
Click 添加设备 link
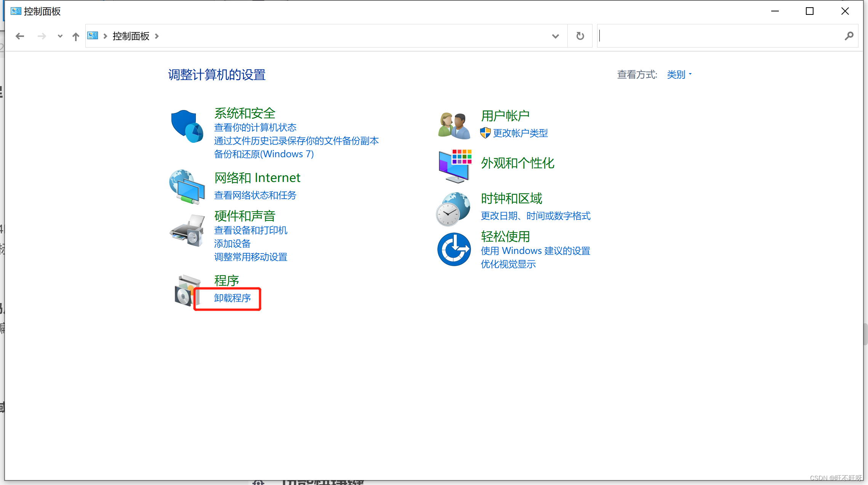232,244
